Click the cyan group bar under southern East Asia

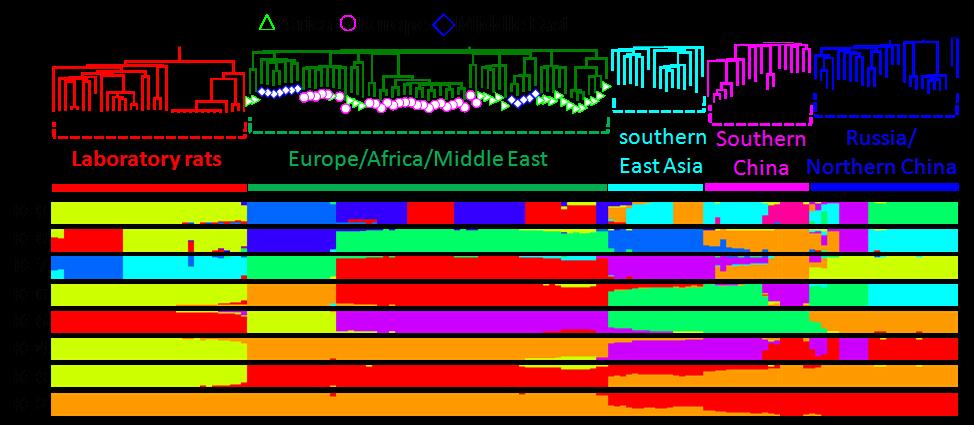coord(655,187)
